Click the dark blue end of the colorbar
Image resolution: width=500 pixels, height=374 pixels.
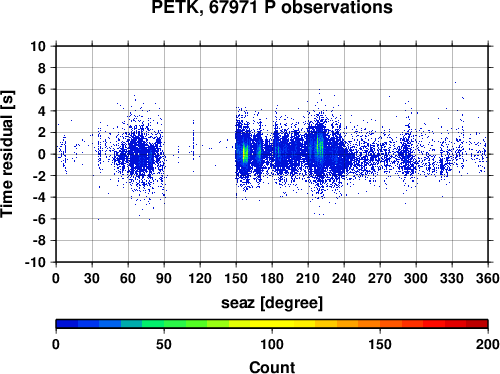[67, 324]
